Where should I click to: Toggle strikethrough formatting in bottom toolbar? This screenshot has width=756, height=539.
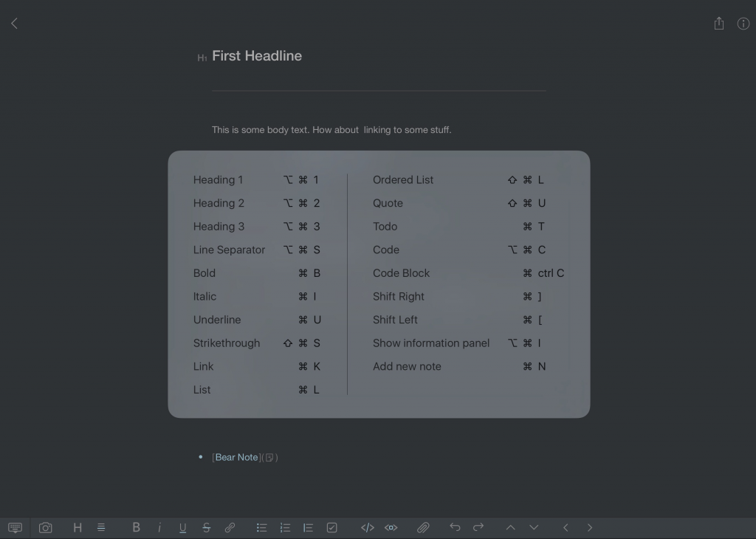pyautogui.click(x=207, y=527)
